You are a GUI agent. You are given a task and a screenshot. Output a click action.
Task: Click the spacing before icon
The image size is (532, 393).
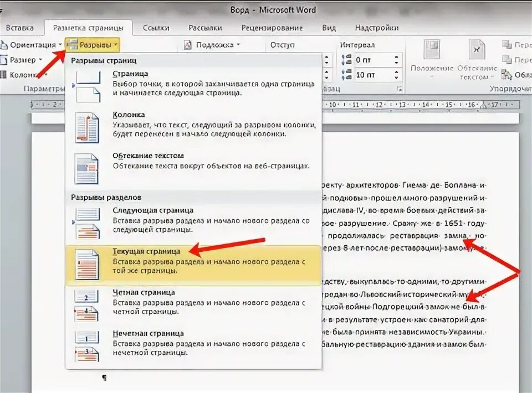point(346,60)
